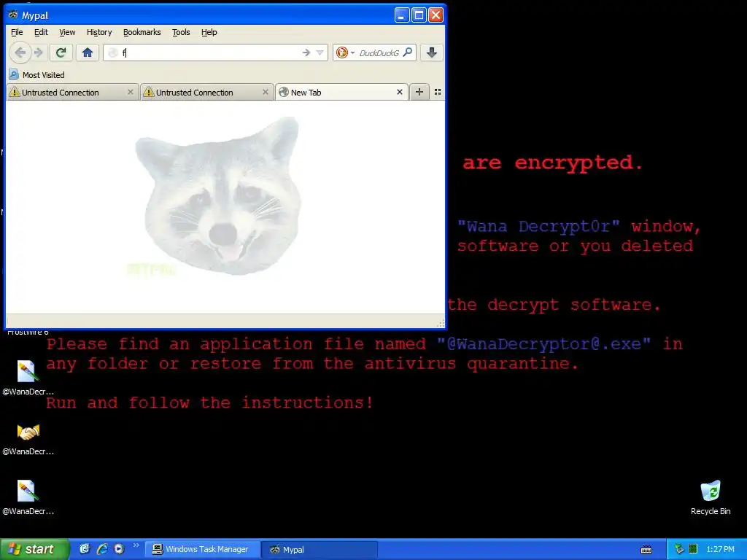Open the tab groups grid button
This screenshot has height=560, width=747.
click(438, 92)
